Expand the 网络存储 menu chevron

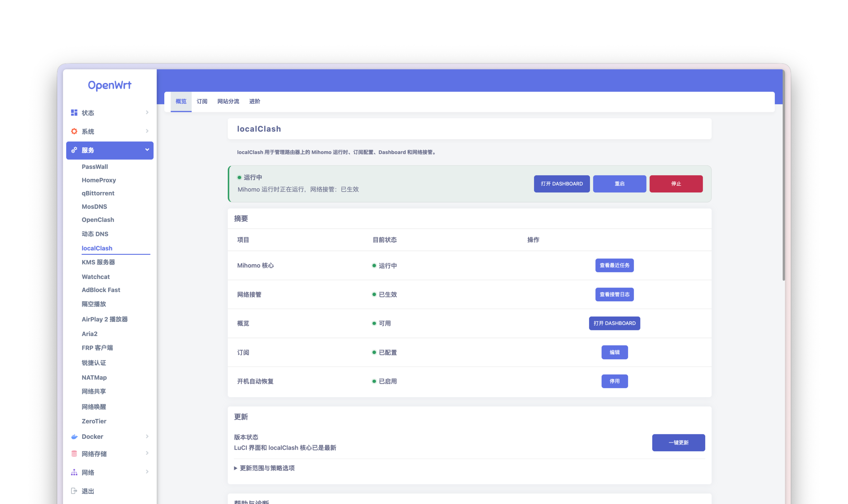pyautogui.click(x=147, y=453)
